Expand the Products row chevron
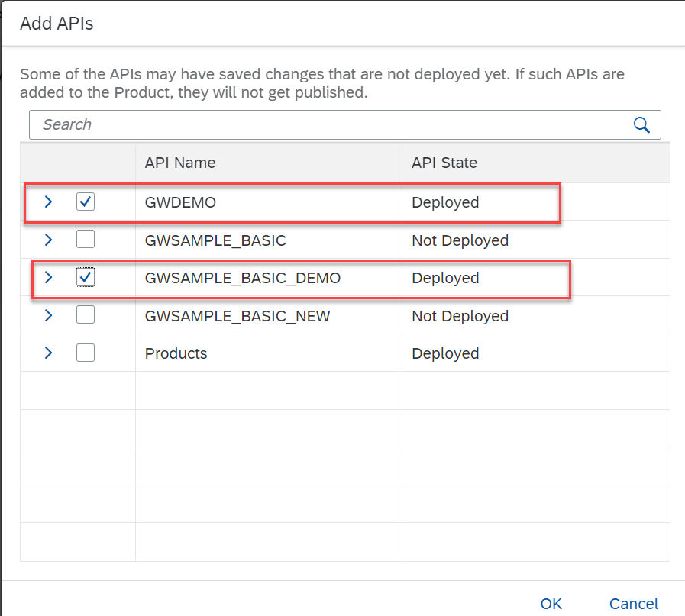685x616 pixels. point(49,353)
